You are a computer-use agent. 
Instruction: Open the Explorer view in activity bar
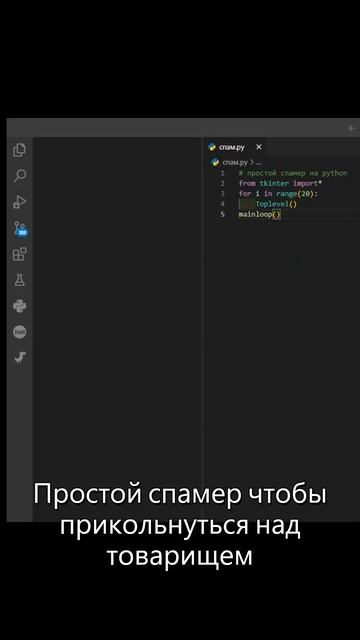click(x=19, y=150)
